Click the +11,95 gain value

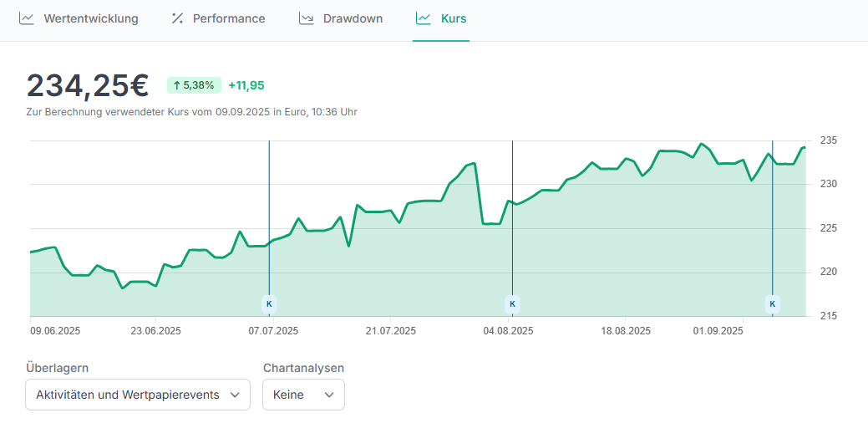tap(246, 85)
